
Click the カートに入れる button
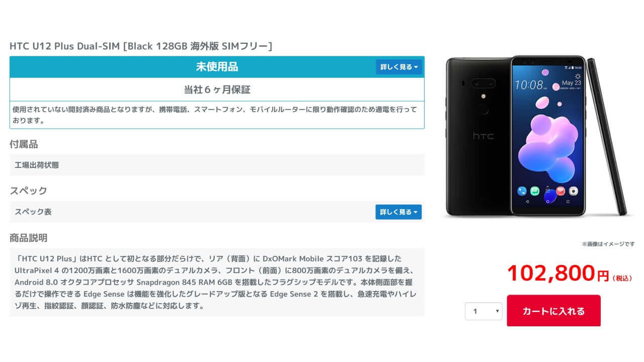click(x=554, y=311)
